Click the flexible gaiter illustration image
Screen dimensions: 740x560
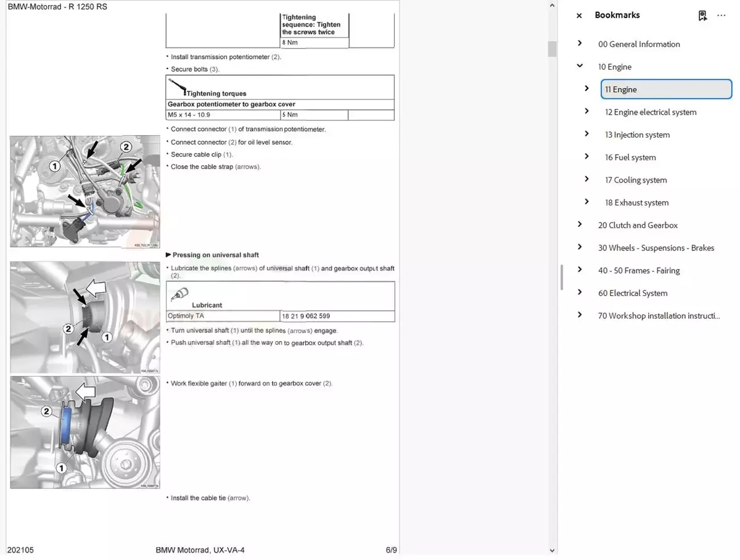(85, 432)
